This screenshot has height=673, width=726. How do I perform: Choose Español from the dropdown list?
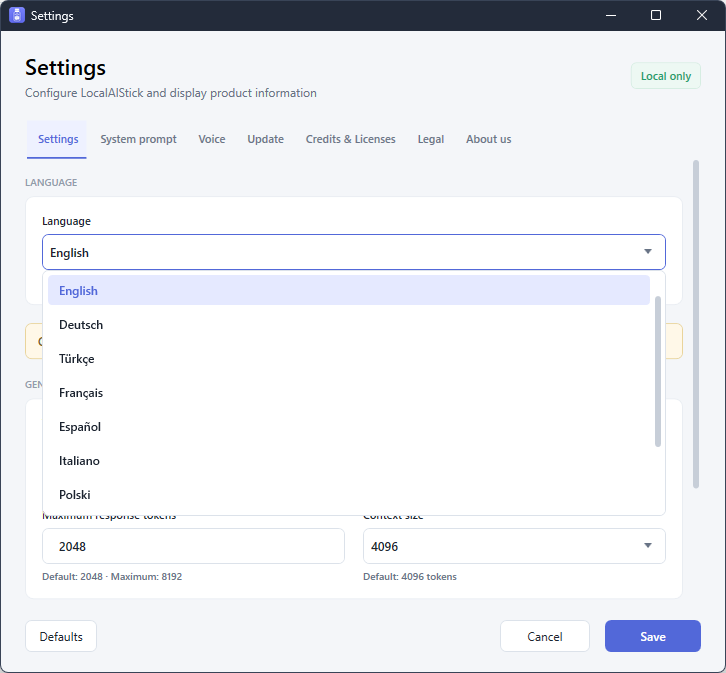pos(349,427)
